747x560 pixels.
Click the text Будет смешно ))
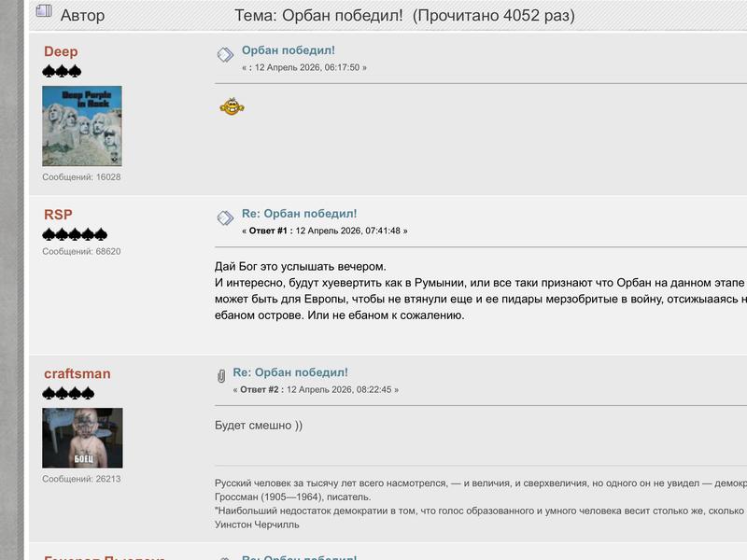(x=259, y=426)
